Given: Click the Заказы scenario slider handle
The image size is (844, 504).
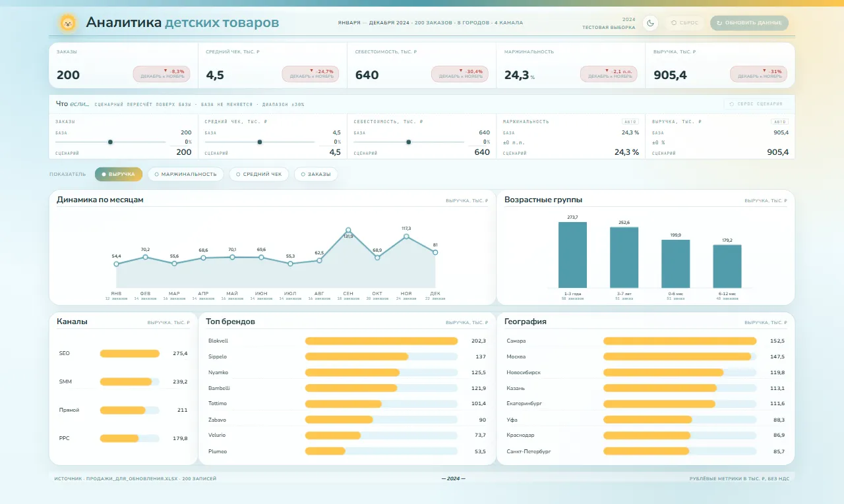Looking at the screenshot, I should click(110, 142).
